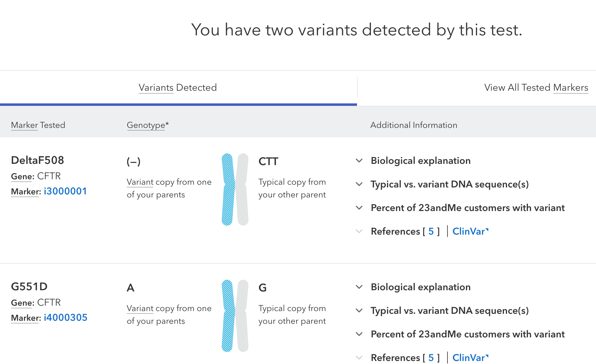This screenshot has width=596, height=364.
Task: Expand G551D Percent of 23andMe customers
Action: pyautogui.click(x=359, y=334)
